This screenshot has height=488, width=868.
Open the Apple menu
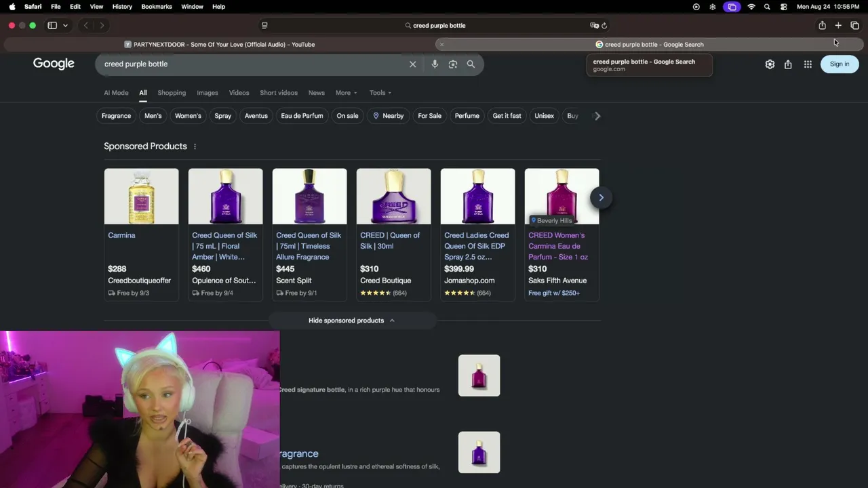12,7
